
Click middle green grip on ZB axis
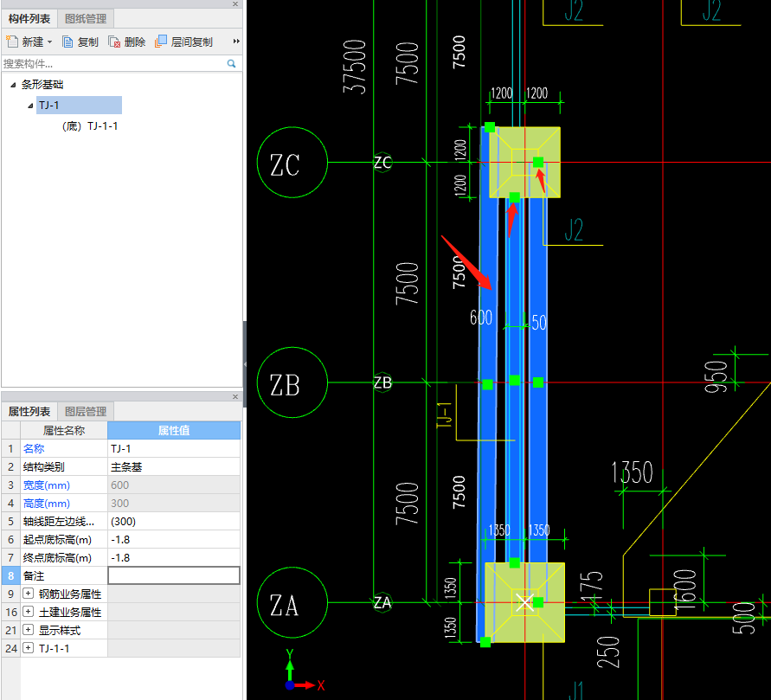(x=515, y=381)
